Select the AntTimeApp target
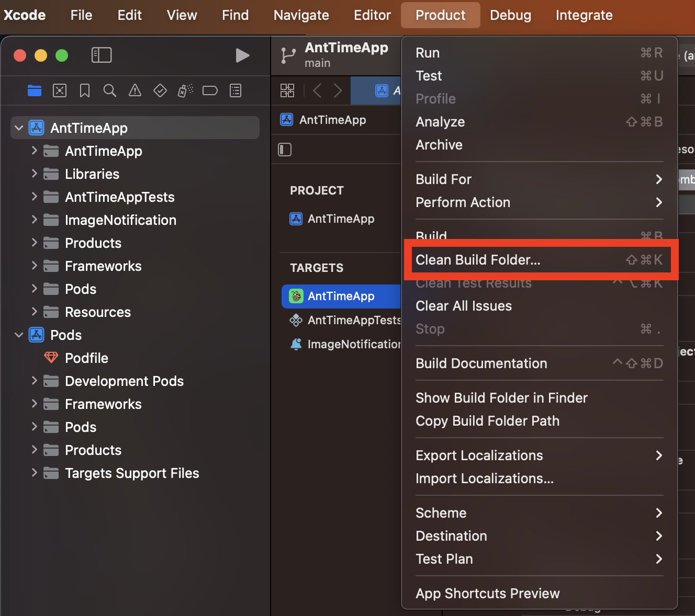Image resolution: width=695 pixels, height=616 pixels. coord(341,296)
